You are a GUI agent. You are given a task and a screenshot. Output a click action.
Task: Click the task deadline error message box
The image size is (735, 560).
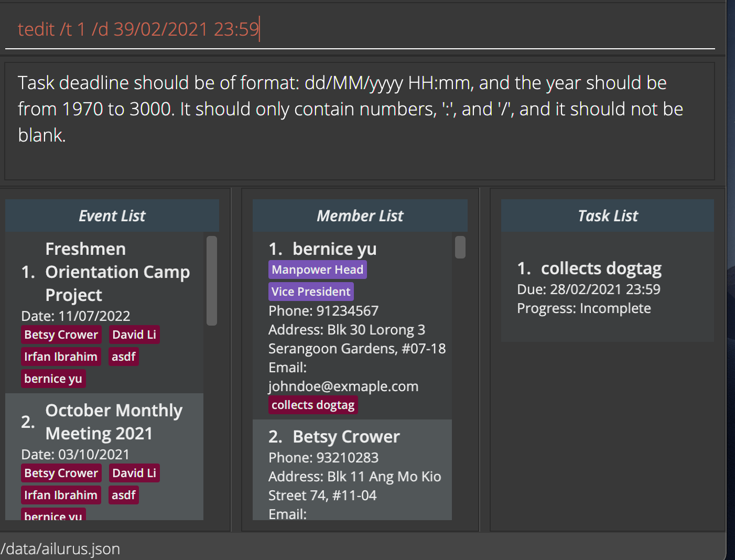(x=360, y=121)
